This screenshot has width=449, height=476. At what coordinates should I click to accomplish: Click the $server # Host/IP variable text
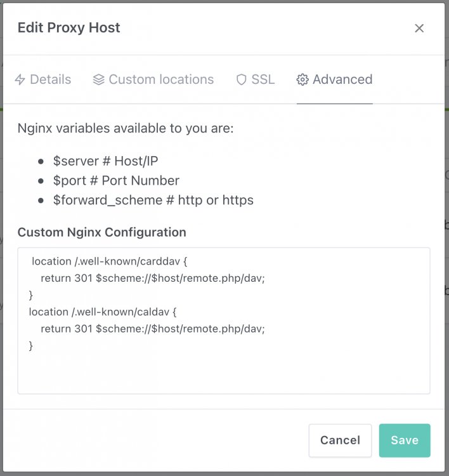105,161
